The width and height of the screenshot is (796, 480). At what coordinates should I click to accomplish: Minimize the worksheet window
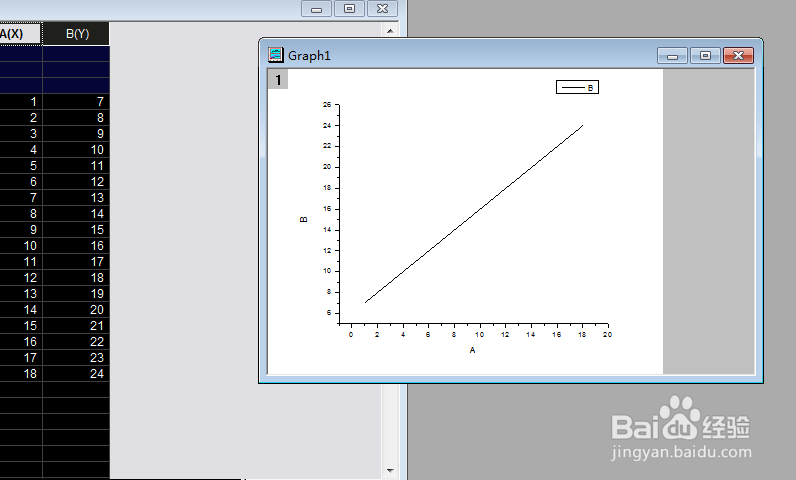click(x=316, y=9)
